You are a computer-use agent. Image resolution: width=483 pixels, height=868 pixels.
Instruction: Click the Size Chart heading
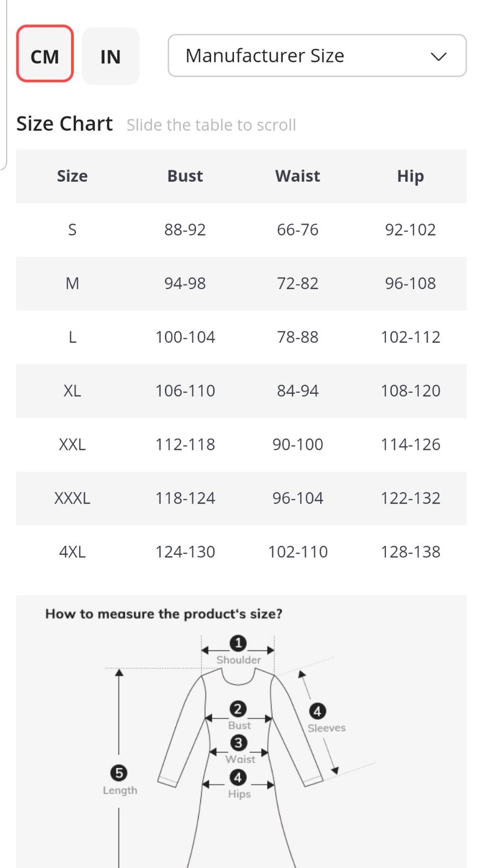pos(65,124)
